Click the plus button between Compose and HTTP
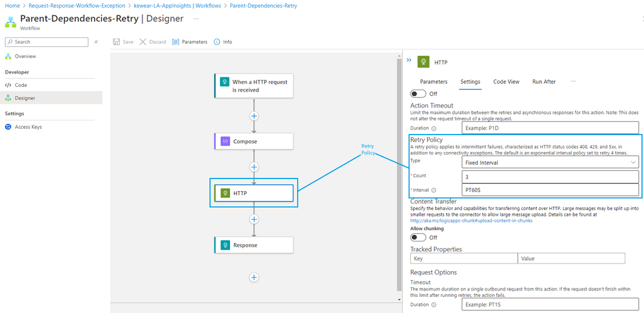 254,167
